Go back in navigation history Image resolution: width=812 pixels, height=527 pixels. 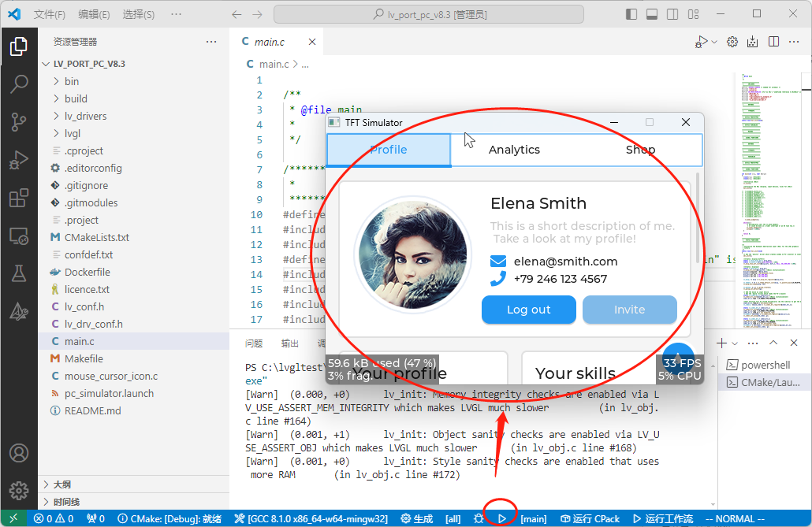point(237,14)
